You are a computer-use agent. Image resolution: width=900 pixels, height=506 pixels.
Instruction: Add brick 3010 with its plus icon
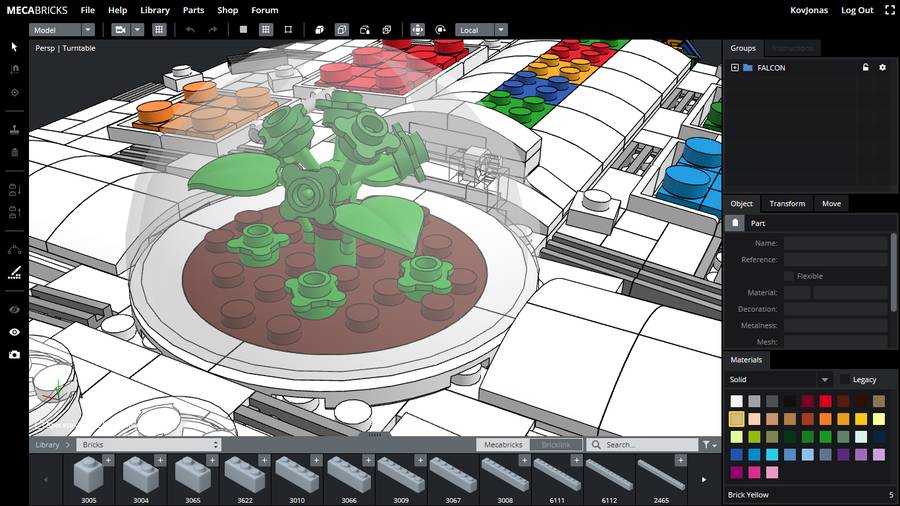[x=316, y=460]
